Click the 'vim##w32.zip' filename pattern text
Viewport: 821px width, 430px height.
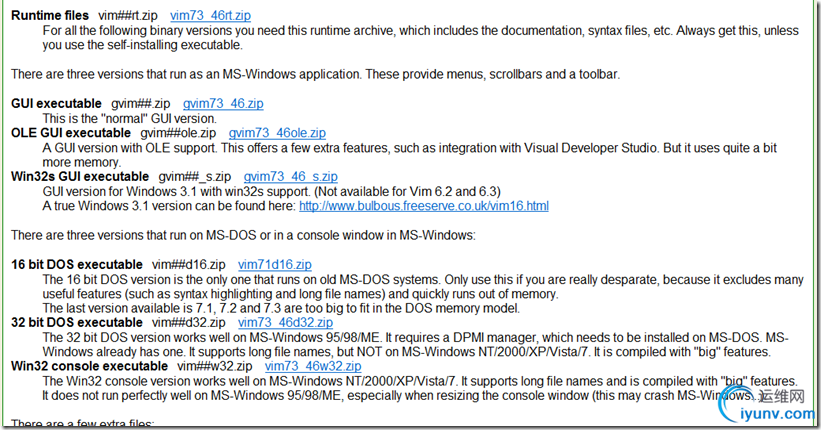(x=215, y=366)
